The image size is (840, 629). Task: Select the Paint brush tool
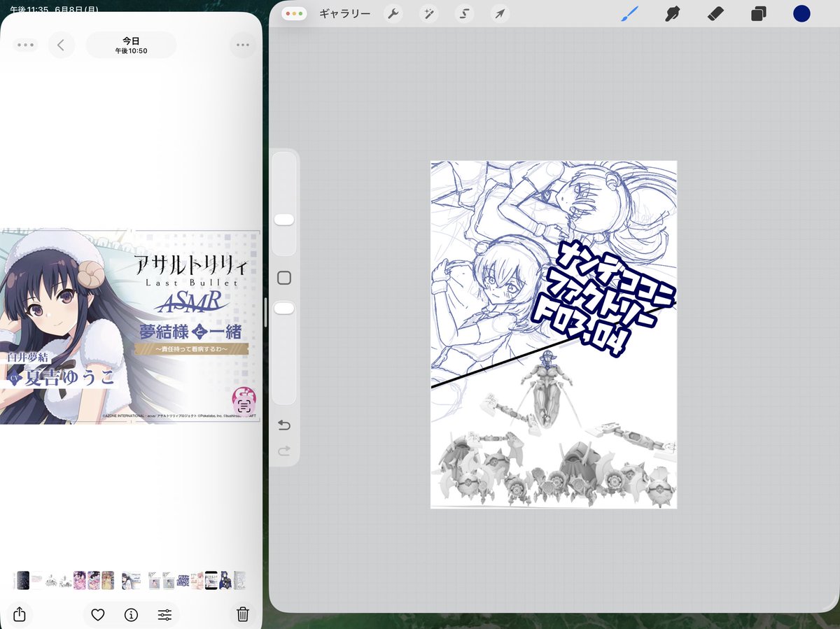tap(631, 13)
